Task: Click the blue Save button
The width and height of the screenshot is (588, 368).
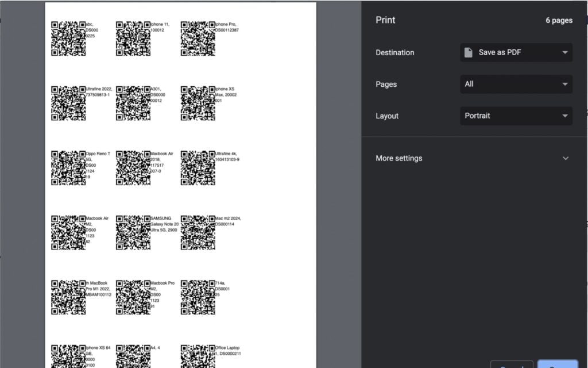Action: tap(558, 364)
